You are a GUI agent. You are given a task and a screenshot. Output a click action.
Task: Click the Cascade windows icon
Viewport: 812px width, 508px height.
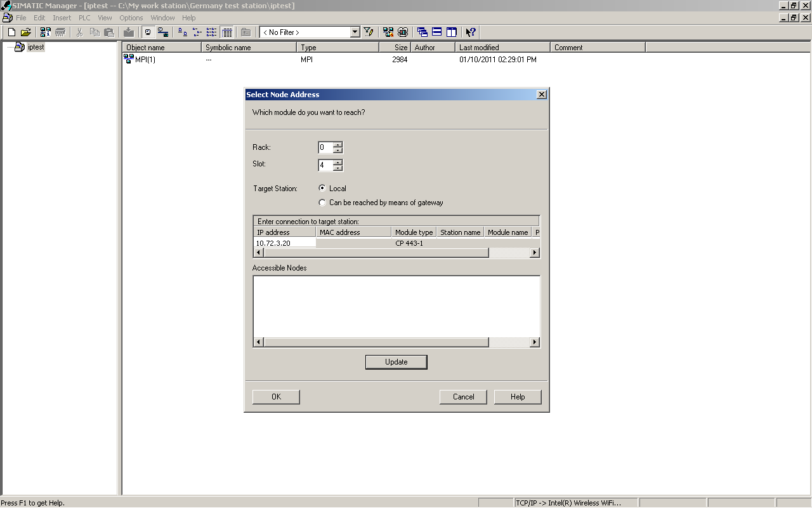(x=422, y=32)
